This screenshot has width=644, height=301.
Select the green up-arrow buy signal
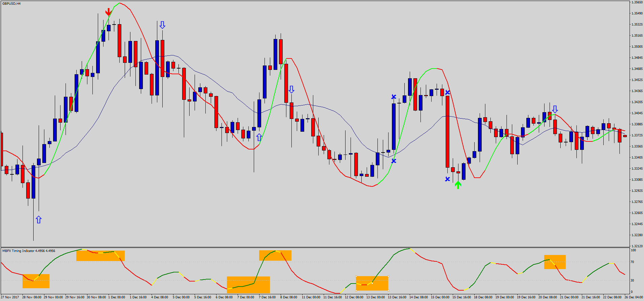pos(458,185)
